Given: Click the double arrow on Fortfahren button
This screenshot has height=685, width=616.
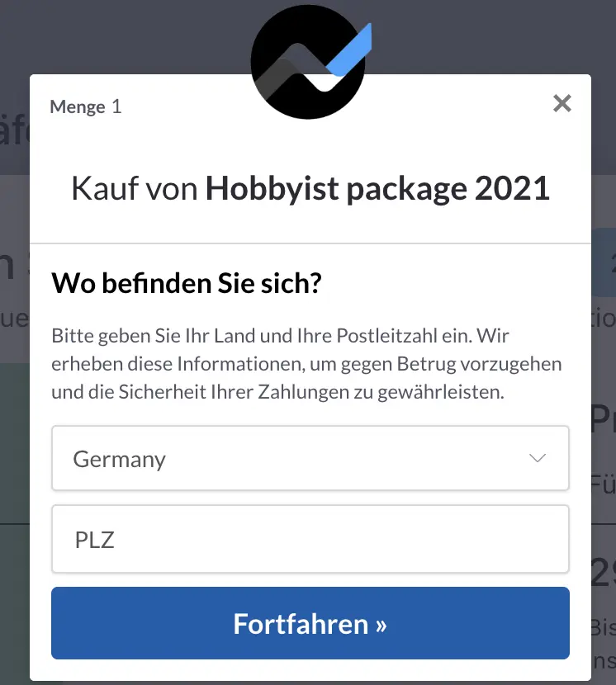Looking at the screenshot, I should [381, 625].
